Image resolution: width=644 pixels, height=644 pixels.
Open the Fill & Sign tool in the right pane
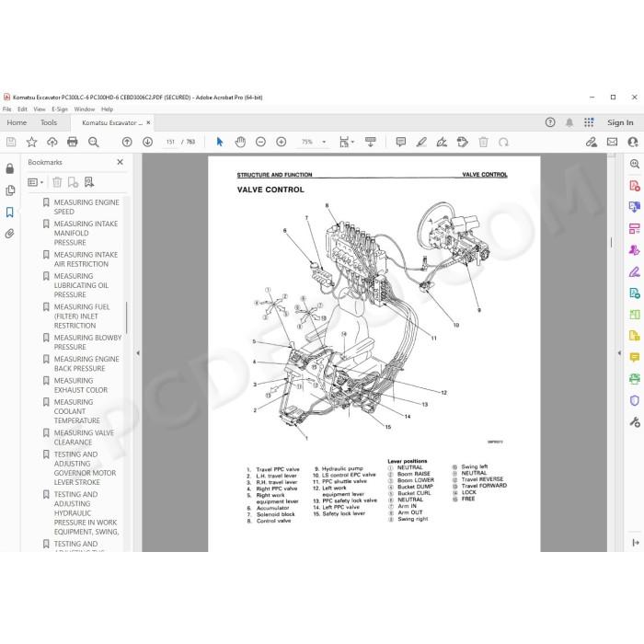click(x=635, y=271)
